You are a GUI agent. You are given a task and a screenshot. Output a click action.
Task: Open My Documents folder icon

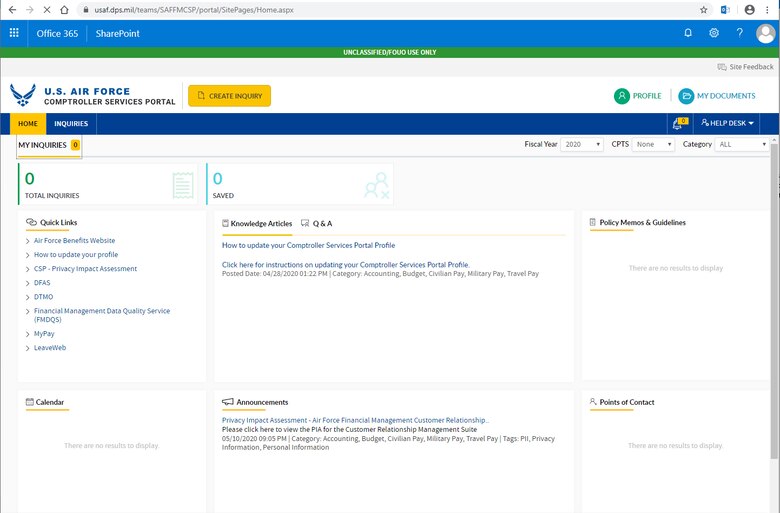(686, 96)
